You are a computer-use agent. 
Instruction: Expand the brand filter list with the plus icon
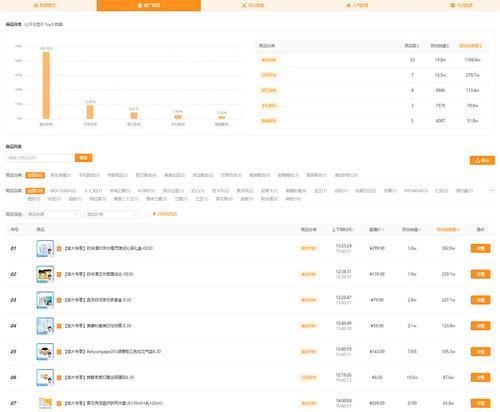pos(492,190)
